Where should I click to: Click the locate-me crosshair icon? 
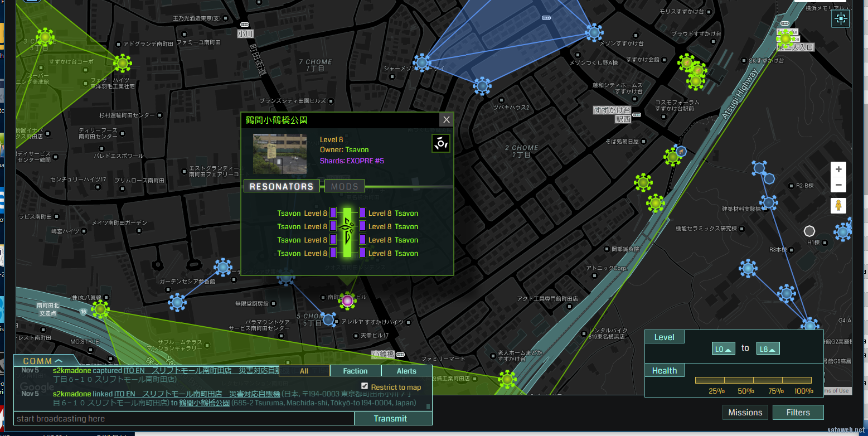[x=841, y=19]
